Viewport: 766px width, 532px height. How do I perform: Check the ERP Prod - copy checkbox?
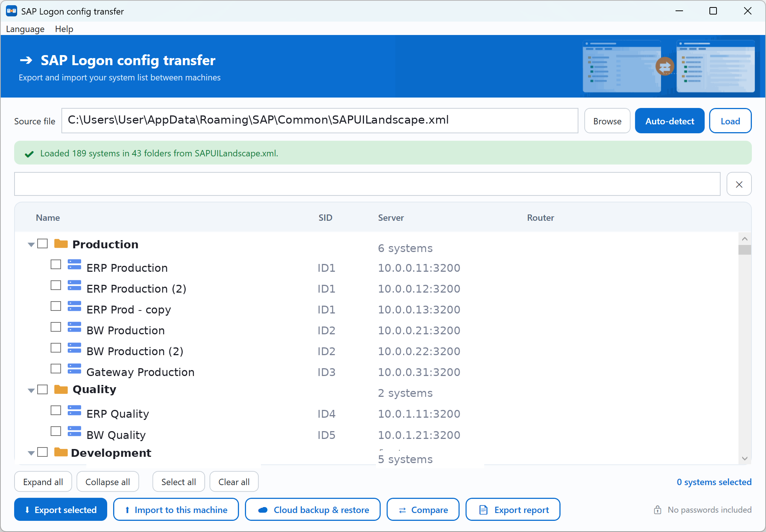[x=56, y=306]
